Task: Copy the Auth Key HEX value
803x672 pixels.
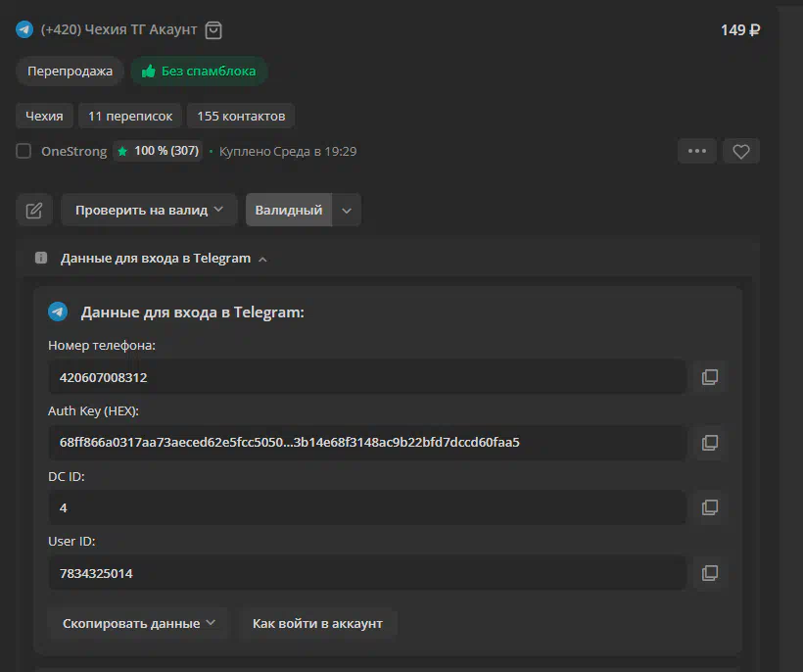Action: click(710, 443)
